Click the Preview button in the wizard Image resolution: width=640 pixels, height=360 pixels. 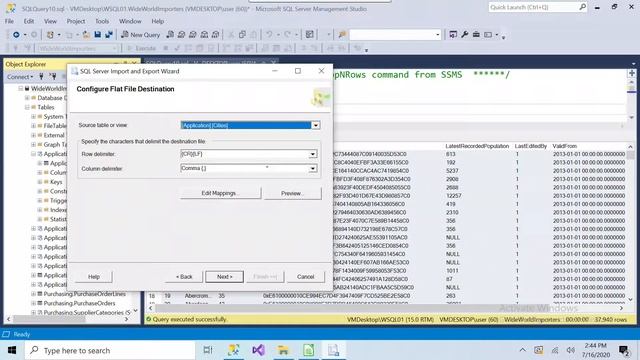pyautogui.click(x=292, y=193)
